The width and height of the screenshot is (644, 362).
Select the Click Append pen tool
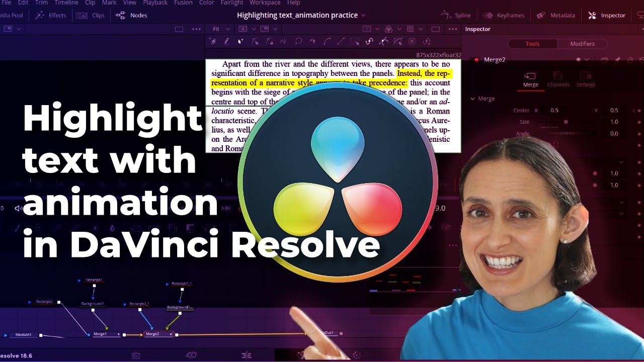point(213,41)
